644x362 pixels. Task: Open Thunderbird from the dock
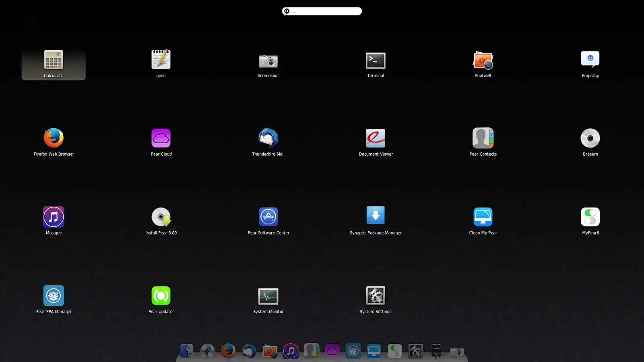point(249,351)
